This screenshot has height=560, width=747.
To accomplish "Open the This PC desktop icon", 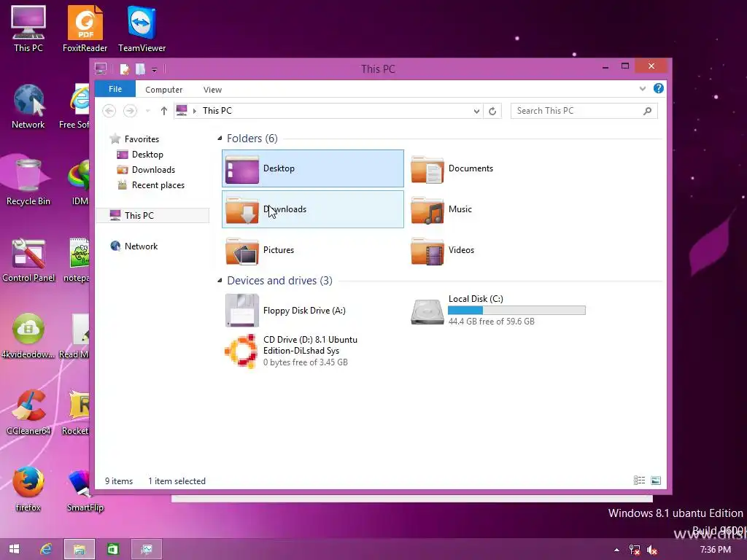I will (x=28, y=29).
